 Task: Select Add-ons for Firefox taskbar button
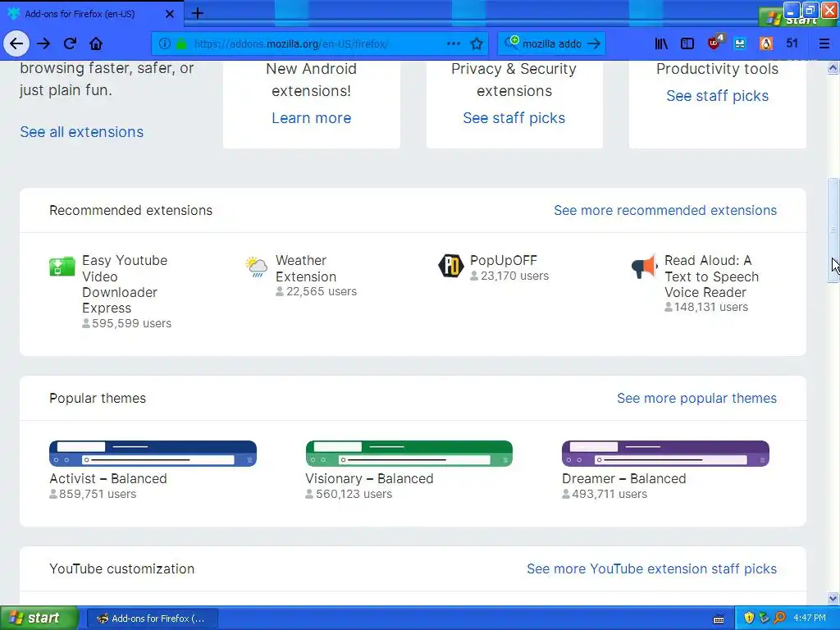[x=152, y=619]
